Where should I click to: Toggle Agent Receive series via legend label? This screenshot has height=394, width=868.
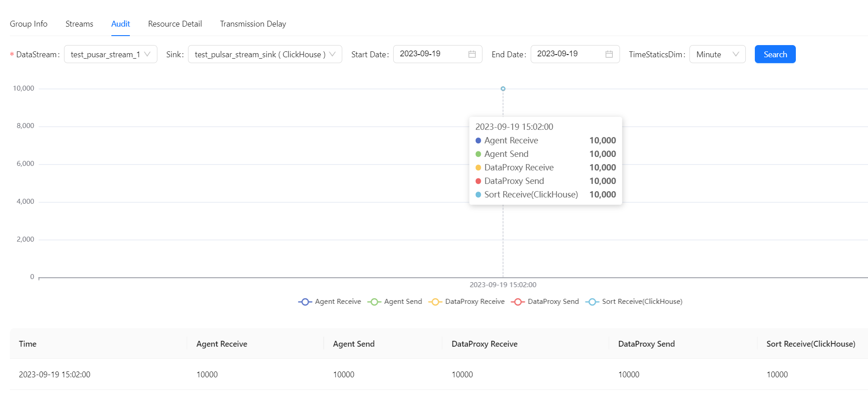click(338, 302)
